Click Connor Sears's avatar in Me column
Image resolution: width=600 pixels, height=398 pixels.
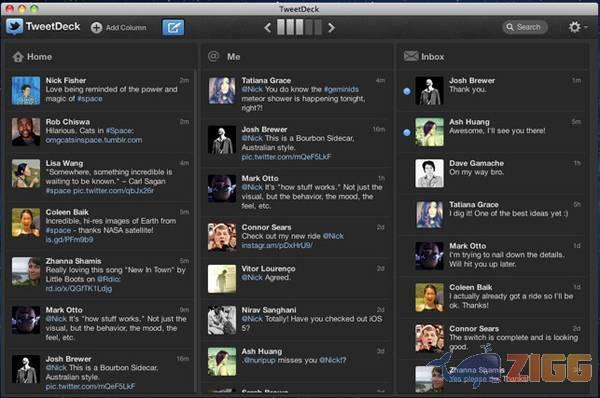tap(222, 238)
